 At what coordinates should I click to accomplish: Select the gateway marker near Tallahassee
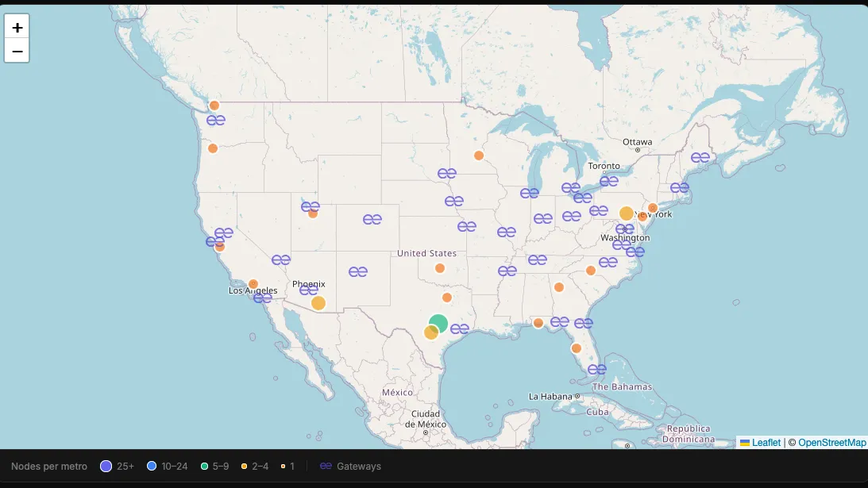(560, 321)
